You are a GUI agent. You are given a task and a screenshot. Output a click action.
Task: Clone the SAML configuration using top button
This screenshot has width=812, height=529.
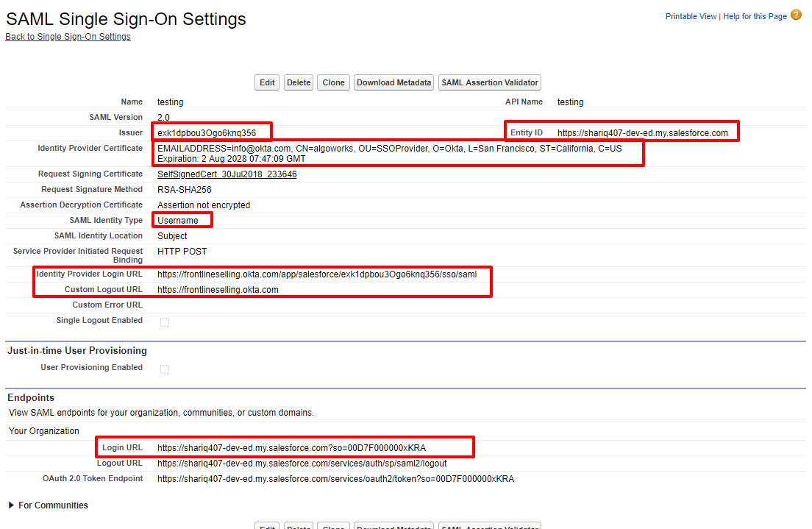pyautogui.click(x=333, y=82)
